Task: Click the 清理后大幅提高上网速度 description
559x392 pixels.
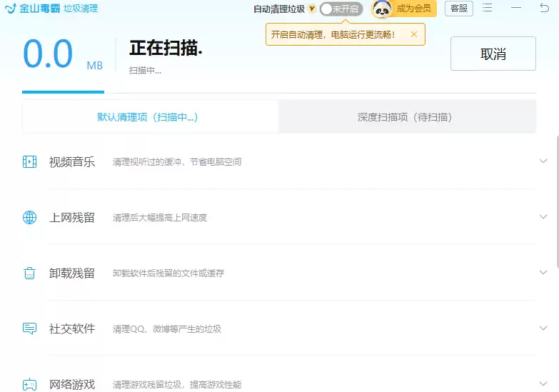Action: (x=160, y=218)
